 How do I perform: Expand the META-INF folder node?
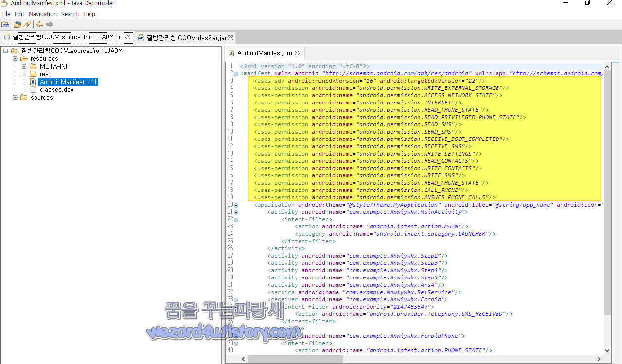click(24, 67)
